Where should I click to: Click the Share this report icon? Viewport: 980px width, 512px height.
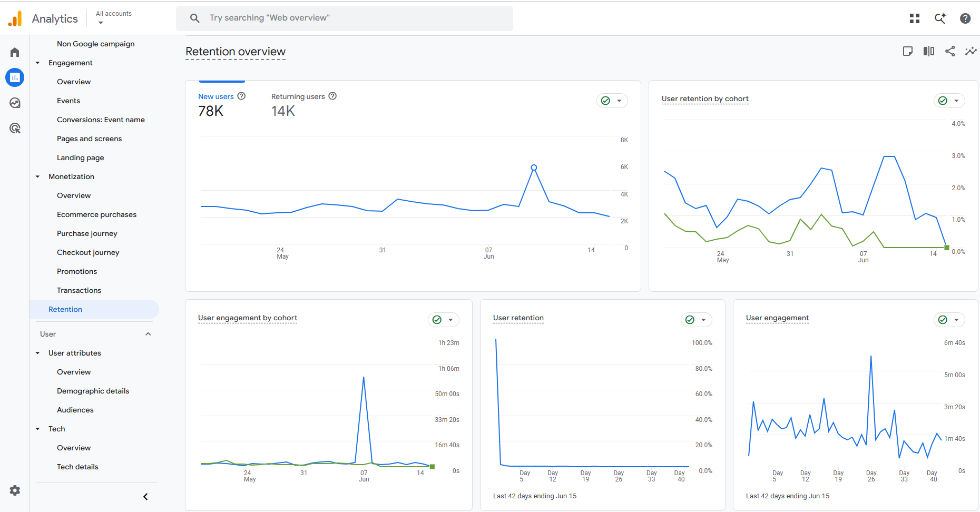[950, 51]
